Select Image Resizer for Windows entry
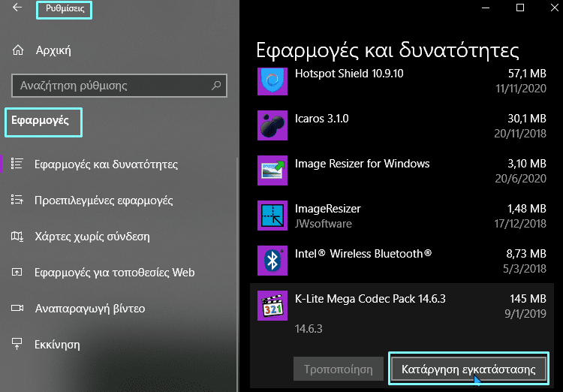This screenshot has height=392, width=563. pos(362,164)
